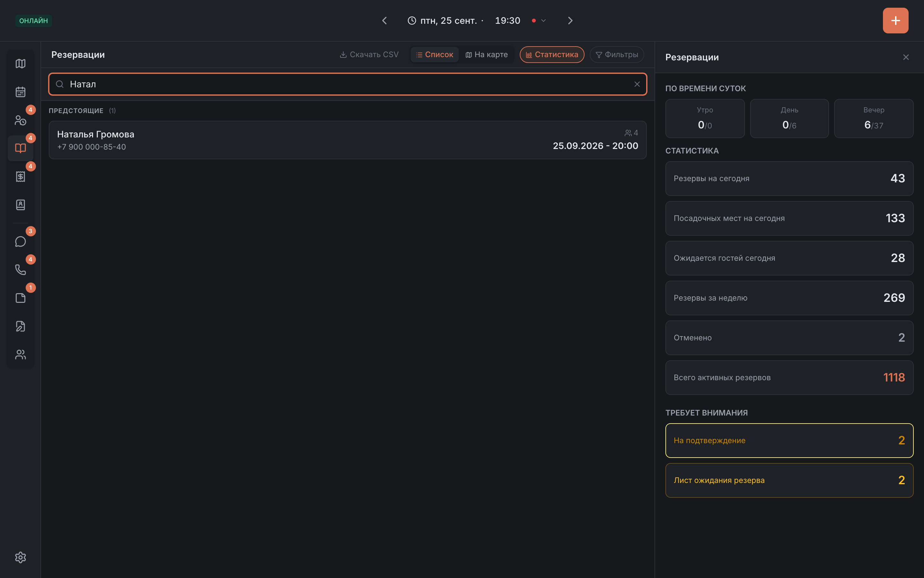Select the День time-of-day card
This screenshot has height=578, width=924.
pyautogui.click(x=789, y=118)
